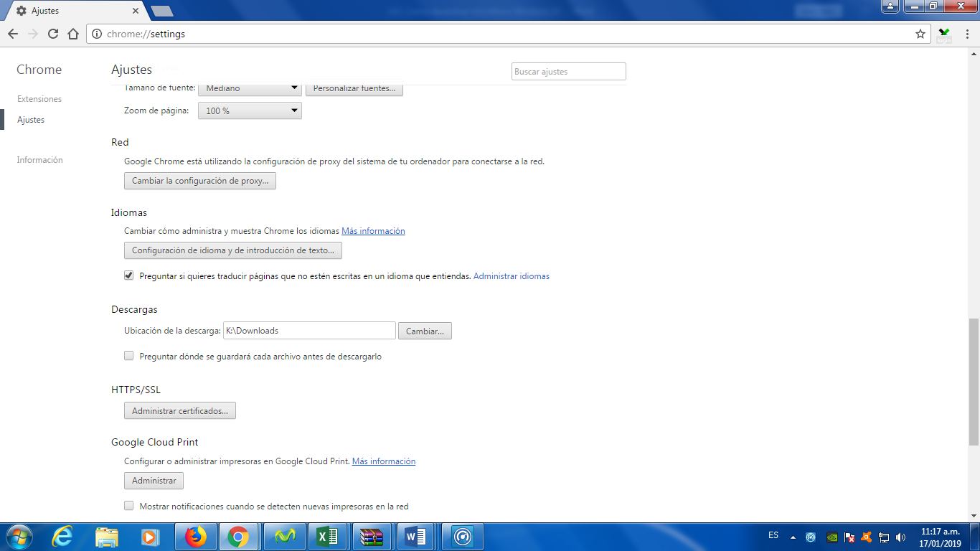Click the back navigation arrow
Screen dimensions: 980x551
coord(13,34)
